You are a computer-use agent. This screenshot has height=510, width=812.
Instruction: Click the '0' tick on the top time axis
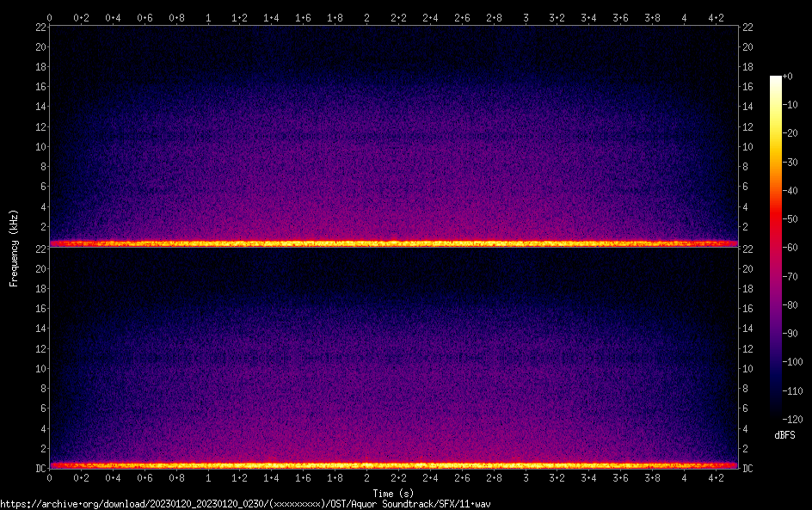coord(50,17)
